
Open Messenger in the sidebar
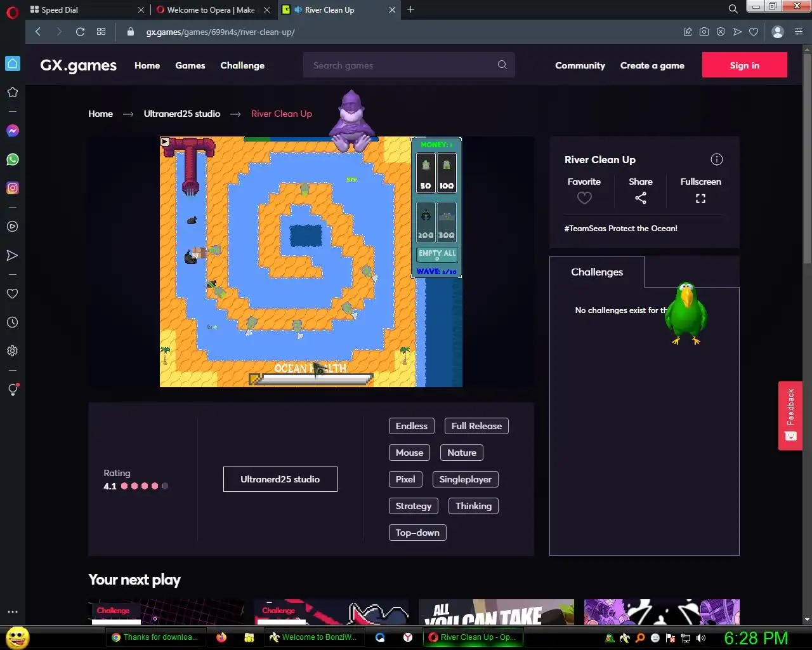[13, 131]
